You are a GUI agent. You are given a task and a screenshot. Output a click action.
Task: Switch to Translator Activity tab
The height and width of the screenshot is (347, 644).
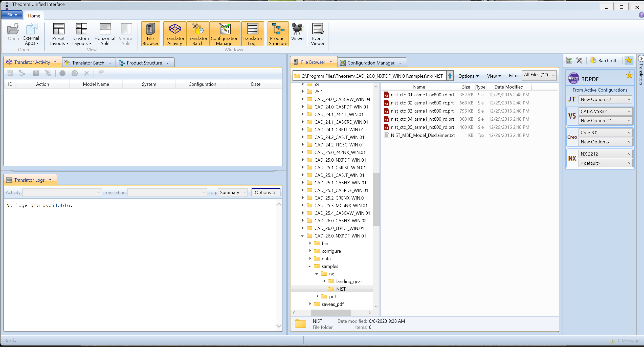coord(33,62)
